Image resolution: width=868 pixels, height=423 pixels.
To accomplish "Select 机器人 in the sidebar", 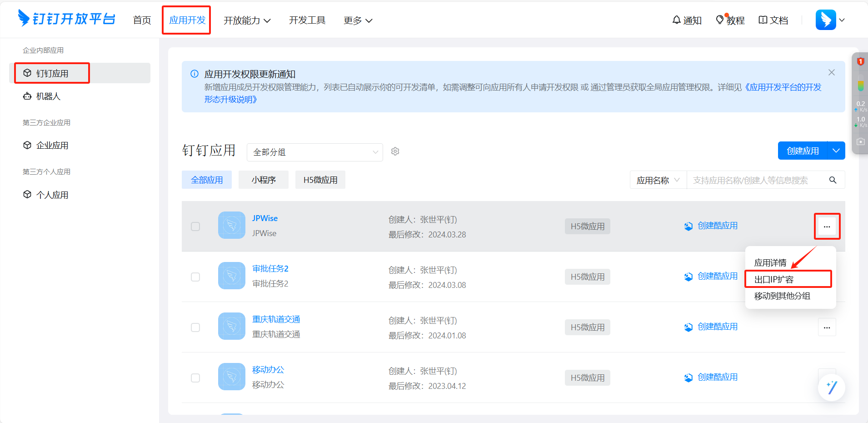I will pyautogui.click(x=80, y=96).
